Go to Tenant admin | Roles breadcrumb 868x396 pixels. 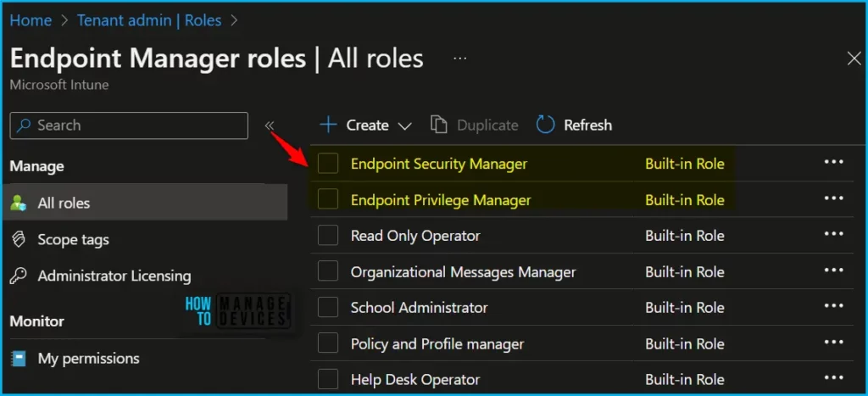pos(149,20)
